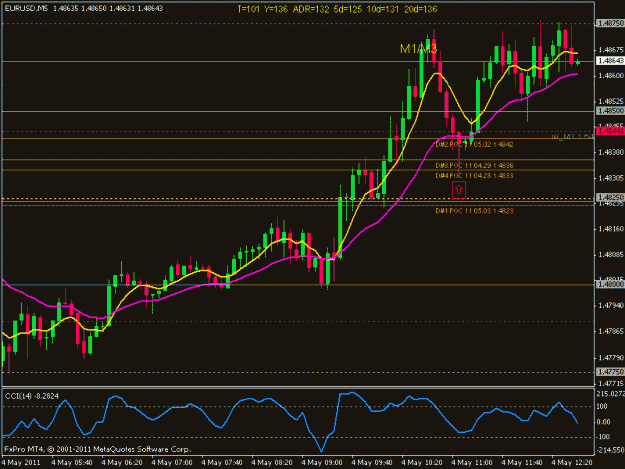Click the CCI scale value 215.027

tap(610, 394)
